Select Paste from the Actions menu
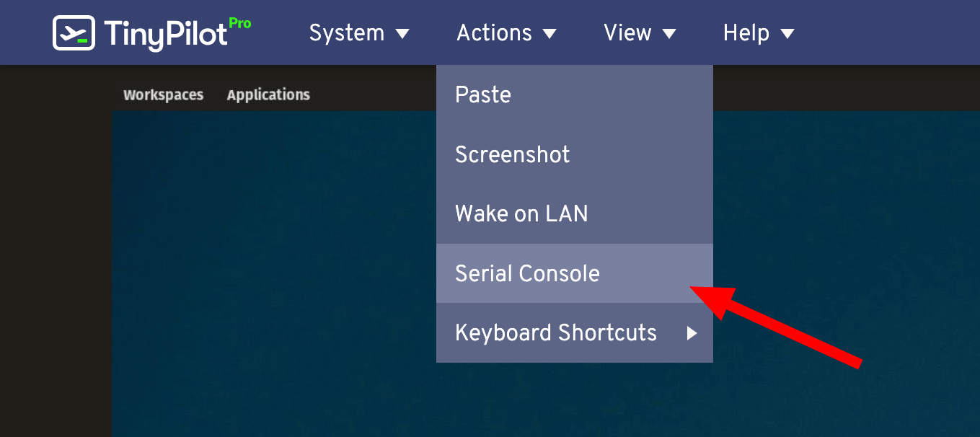The image size is (980, 437). coord(482,94)
